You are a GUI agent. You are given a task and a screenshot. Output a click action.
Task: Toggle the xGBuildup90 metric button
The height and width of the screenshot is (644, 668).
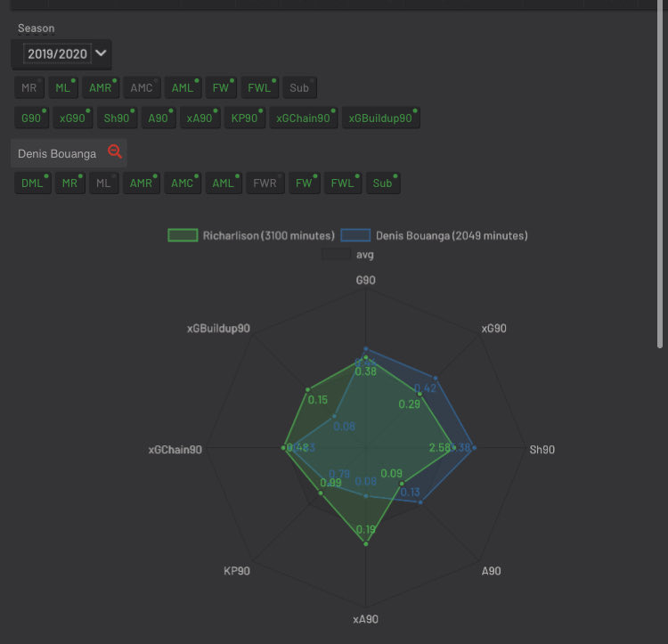pos(381,118)
